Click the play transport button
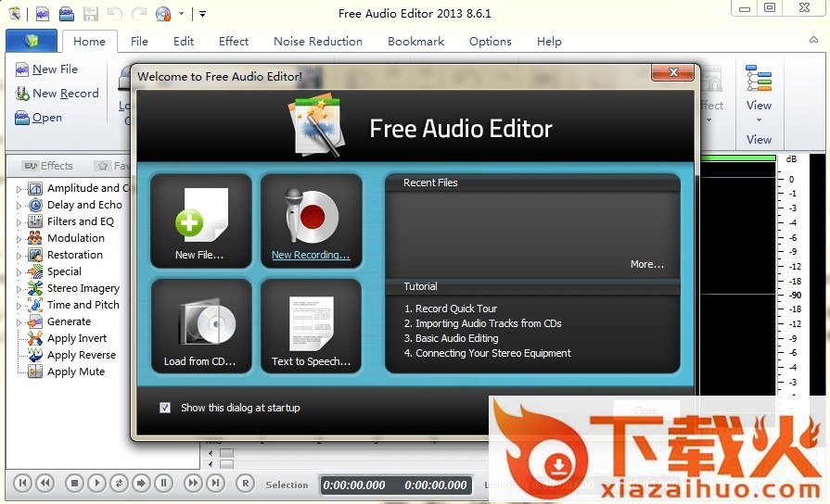 point(96,483)
